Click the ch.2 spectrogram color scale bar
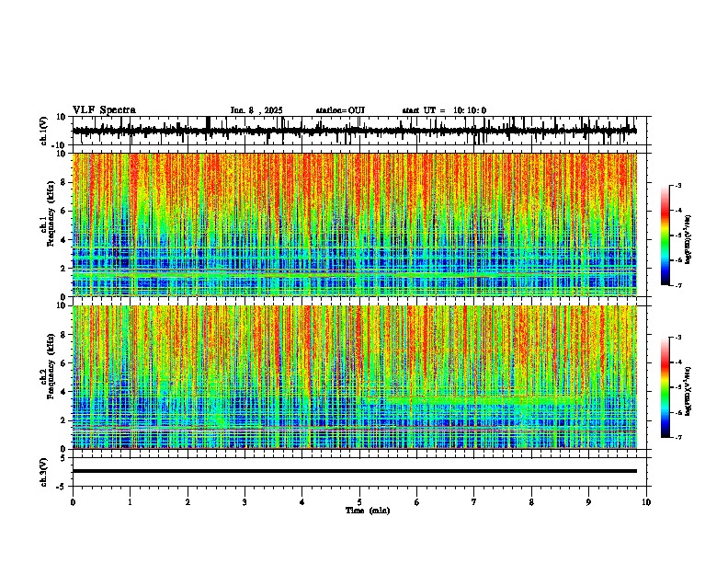 coord(665,387)
